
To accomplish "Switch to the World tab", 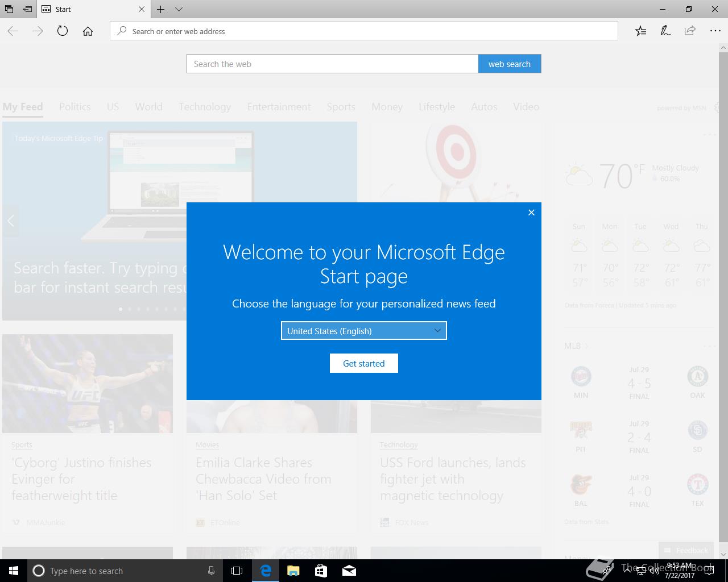I will [x=148, y=107].
